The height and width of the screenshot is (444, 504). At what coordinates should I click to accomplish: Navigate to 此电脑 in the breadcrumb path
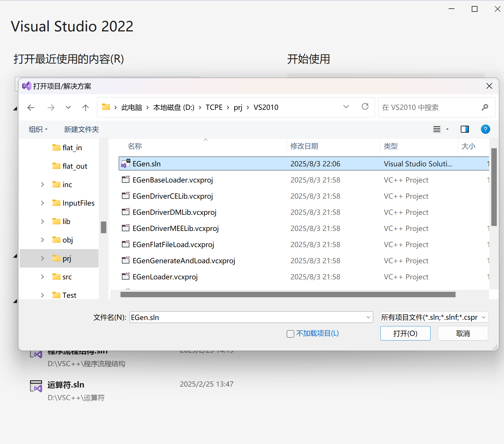tap(131, 107)
